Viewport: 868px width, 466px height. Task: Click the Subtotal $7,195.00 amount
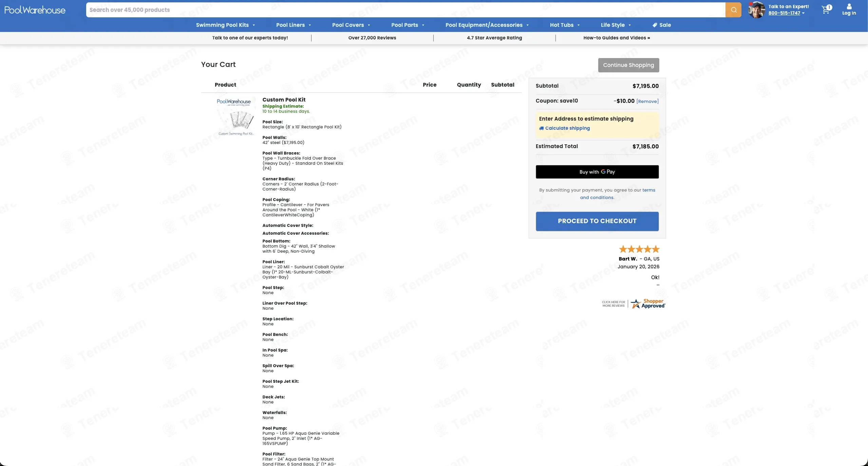[645, 86]
